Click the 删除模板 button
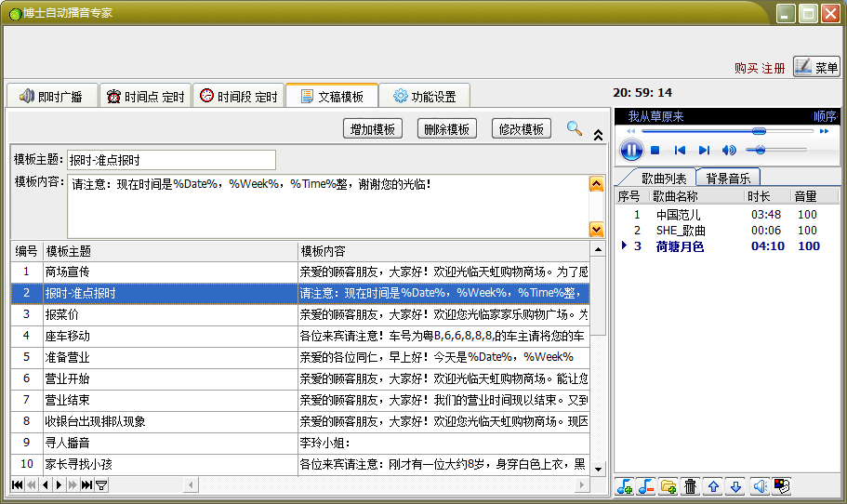The height and width of the screenshot is (504, 847). 446,129
